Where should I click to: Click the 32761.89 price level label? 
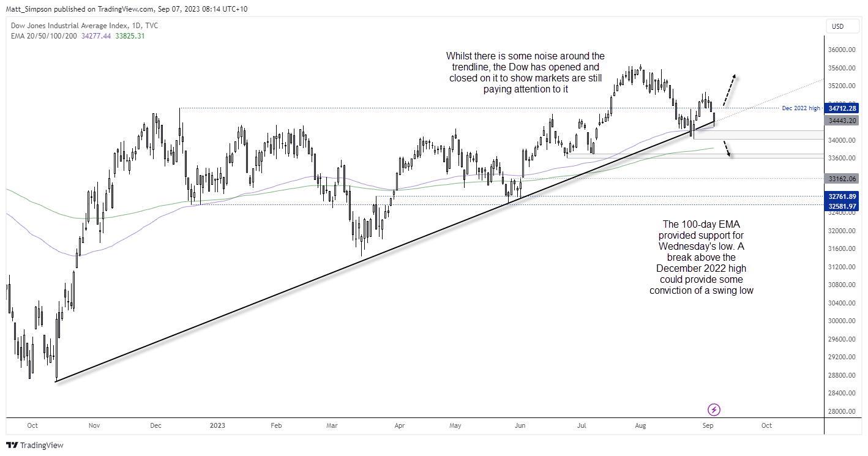pos(842,196)
